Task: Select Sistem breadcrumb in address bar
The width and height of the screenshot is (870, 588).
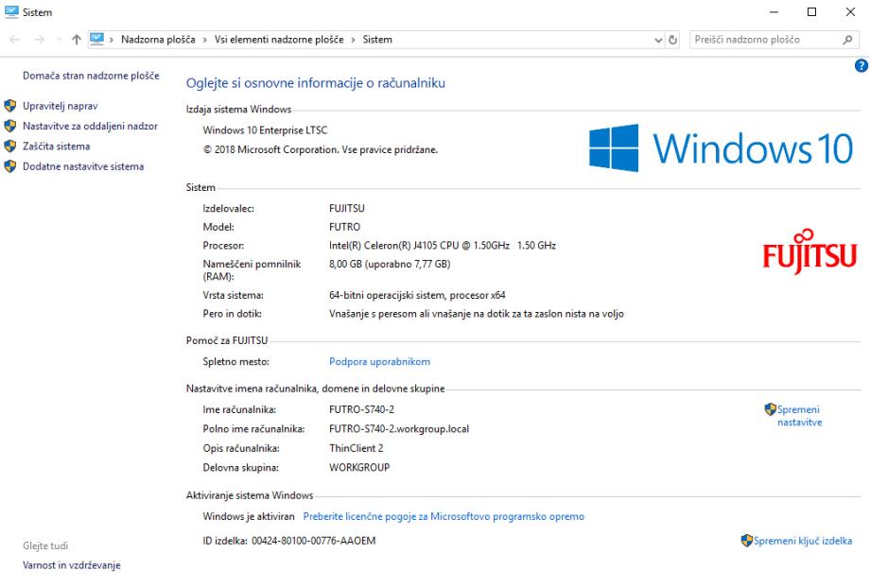Action: pos(377,40)
